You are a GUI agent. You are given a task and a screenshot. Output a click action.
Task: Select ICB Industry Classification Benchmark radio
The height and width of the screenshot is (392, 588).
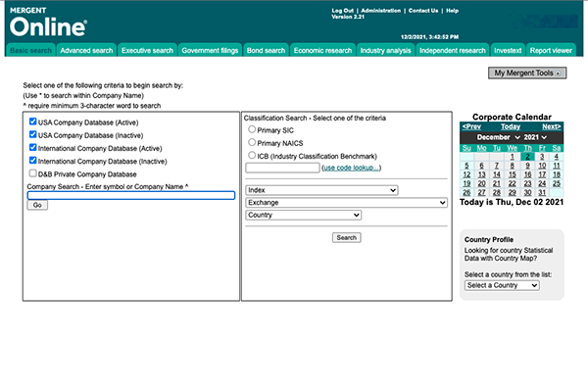pyautogui.click(x=252, y=155)
